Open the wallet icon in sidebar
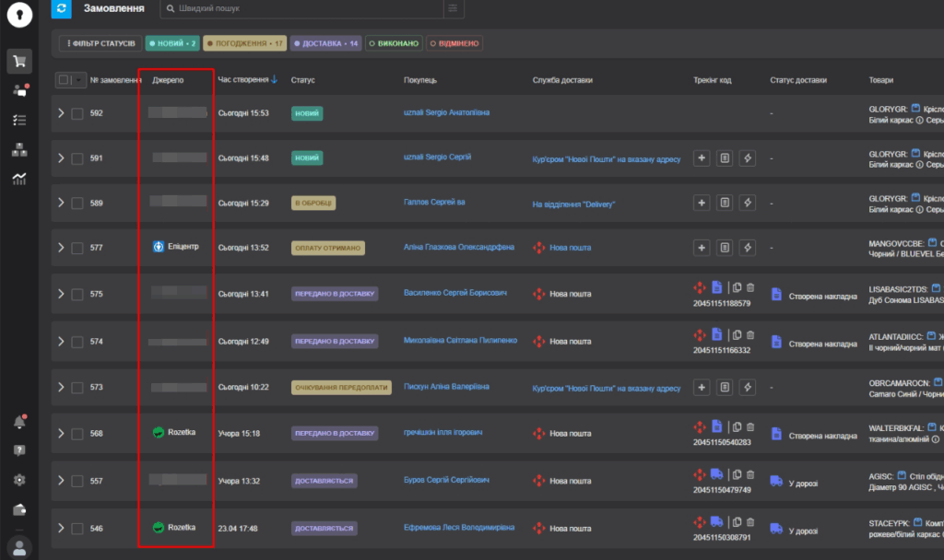Image resolution: width=944 pixels, height=560 pixels. pyautogui.click(x=19, y=509)
